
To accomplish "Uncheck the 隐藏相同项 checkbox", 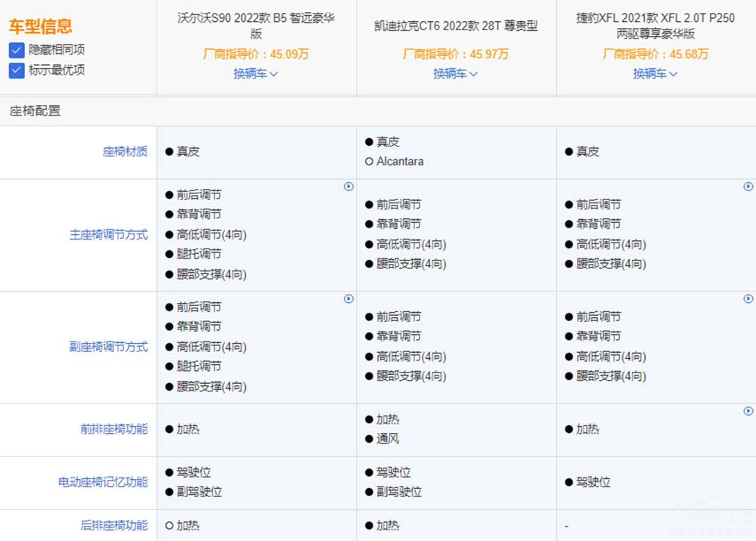I will pos(17,50).
